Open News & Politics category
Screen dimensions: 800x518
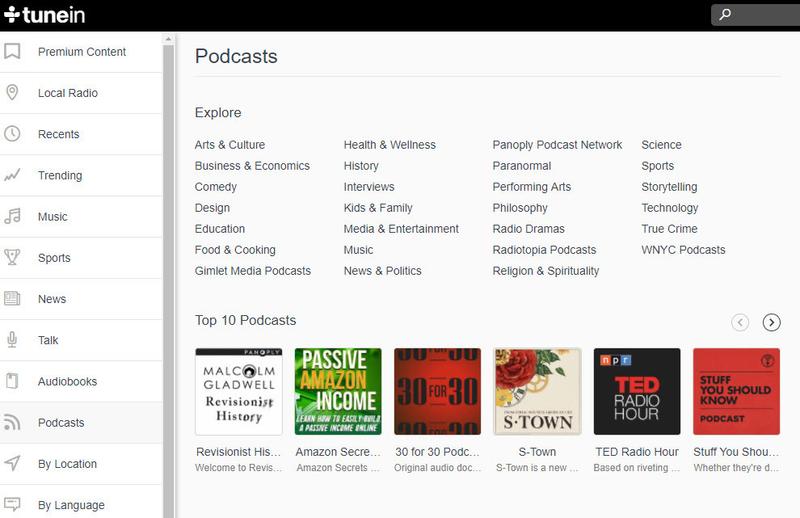[x=382, y=270]
